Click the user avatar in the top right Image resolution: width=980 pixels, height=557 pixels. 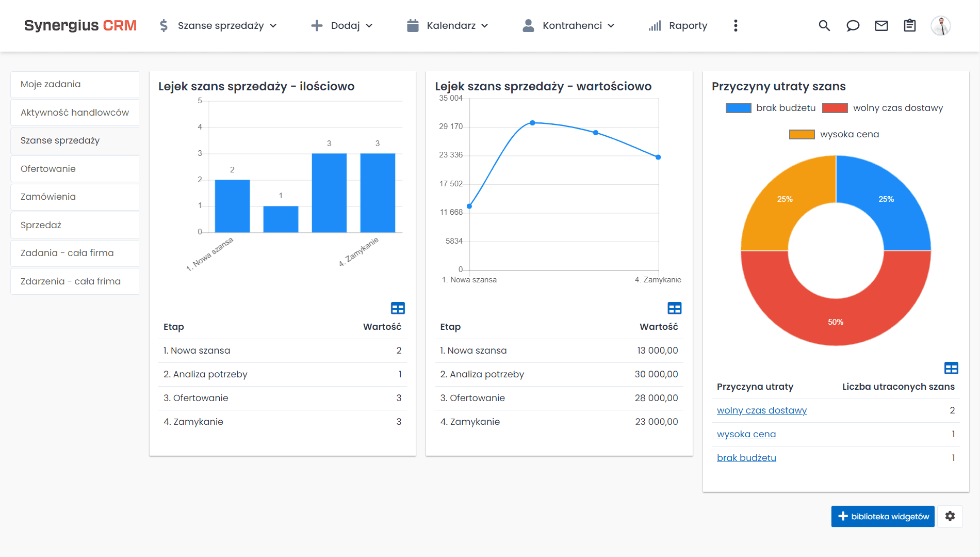(x=941, y=25)
